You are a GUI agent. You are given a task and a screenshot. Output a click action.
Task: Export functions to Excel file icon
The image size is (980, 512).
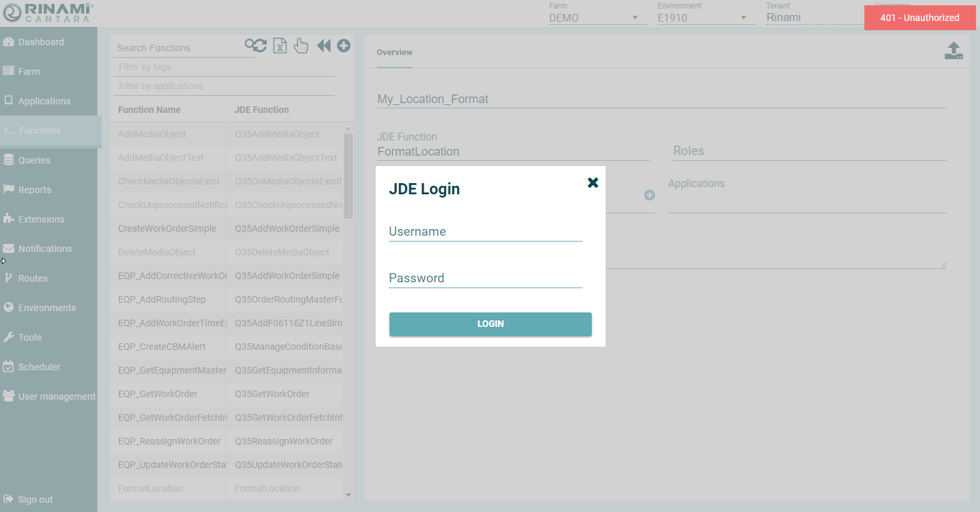coord(280,45)
